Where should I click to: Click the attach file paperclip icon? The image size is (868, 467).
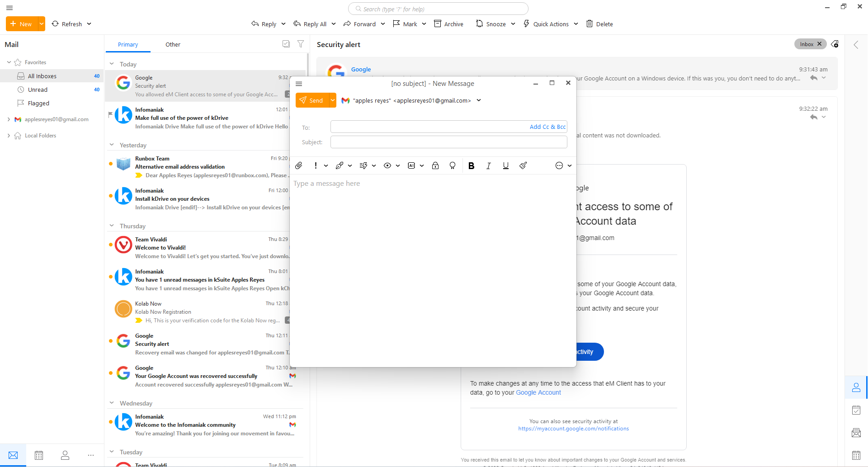pos(299,166)
